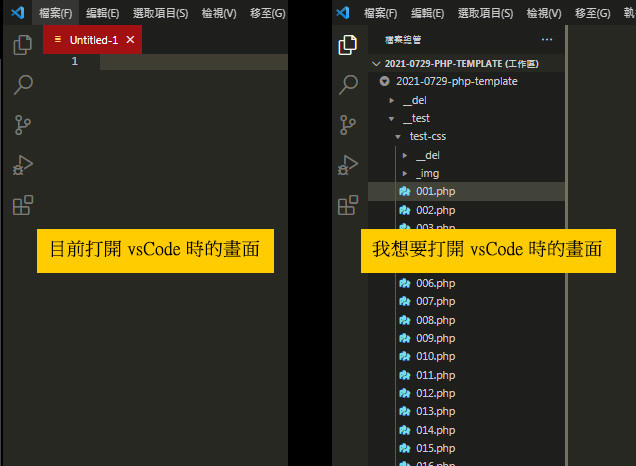This screenshot has width=636, height=466.
Task: Expand the _img folder
Action: click(466, 174)
